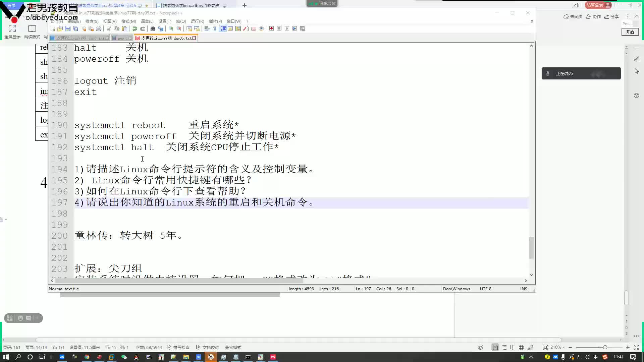Open the Windows Start menu

click(x=6, y=357)
